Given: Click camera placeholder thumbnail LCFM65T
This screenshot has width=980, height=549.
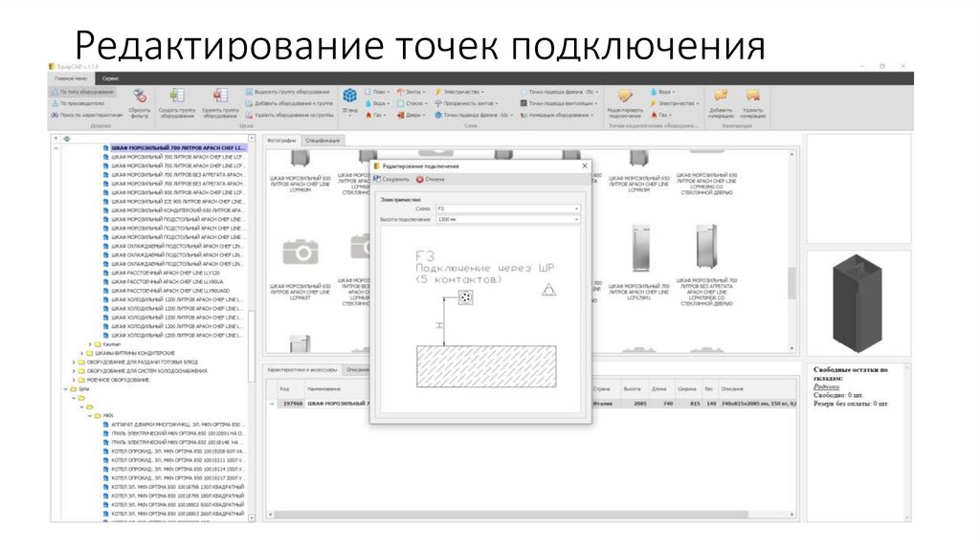Looking at the screenshot, I should pos(300,253).
